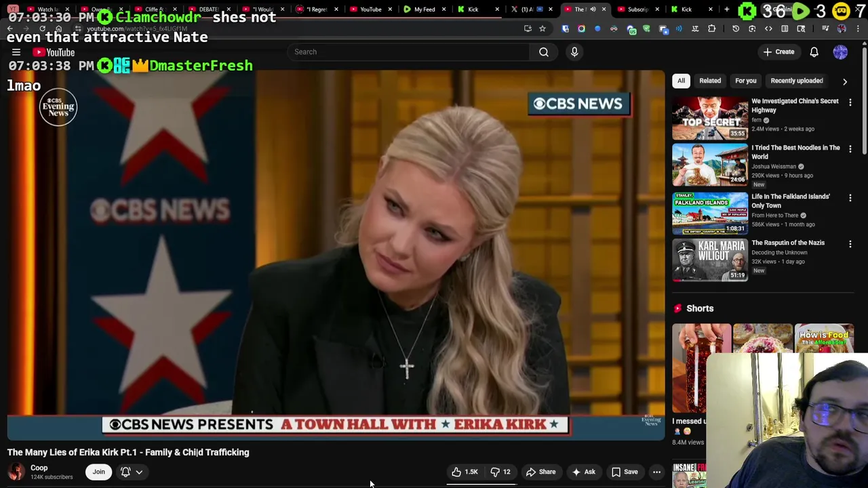Open the browser three-dot menu
Screen dimensions: 868x488
859,28
